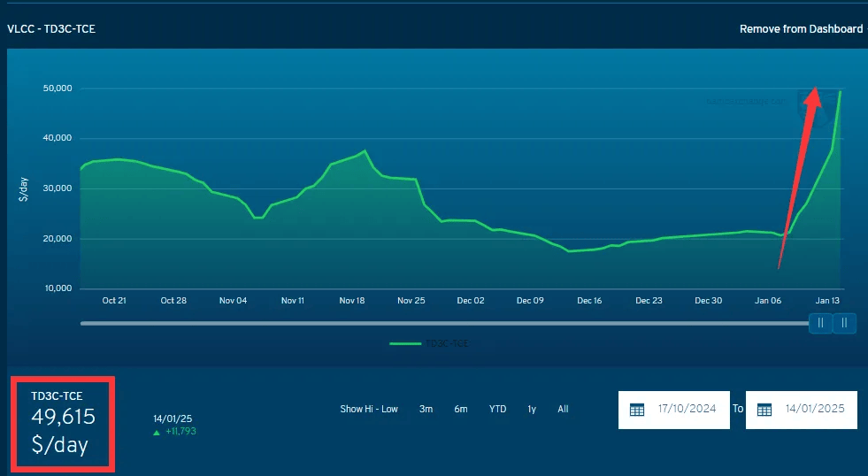The image size is (868, 476).
Task: Focus the start date field 17/10/2024
Action: (x=673, y=410)
